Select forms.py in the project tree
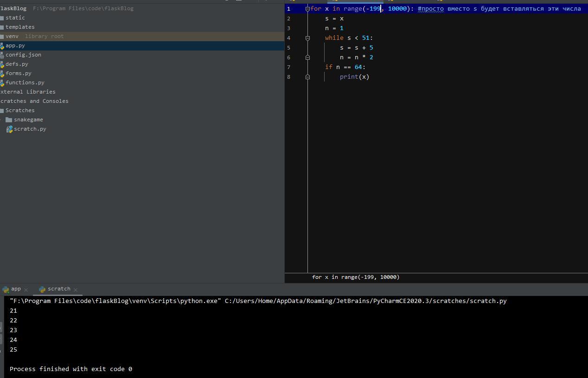The width and height of the screenshot is (588, 378). (19, 73)
